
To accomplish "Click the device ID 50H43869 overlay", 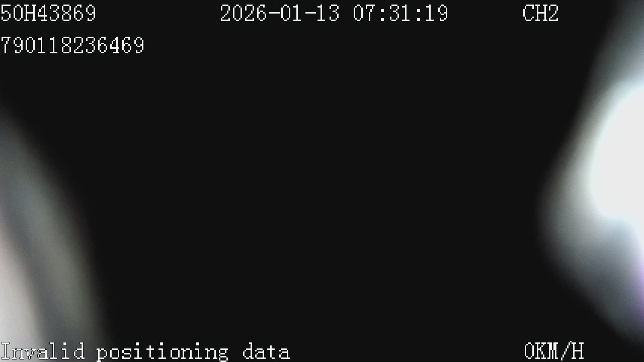I will (48, 13).
